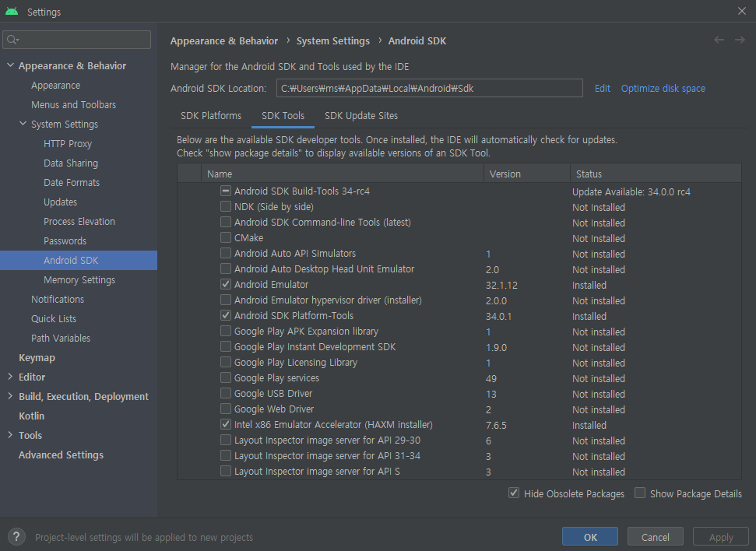This screenshot has width=756, height=551.
Task: Switch to SDK Platforms tab
Action: (x=211, y=116)
